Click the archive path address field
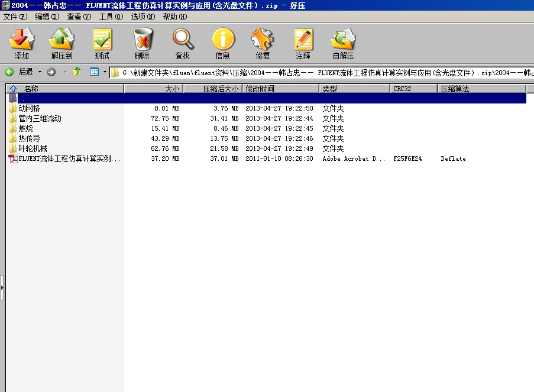534x392 pixels. tap(325, 73)
